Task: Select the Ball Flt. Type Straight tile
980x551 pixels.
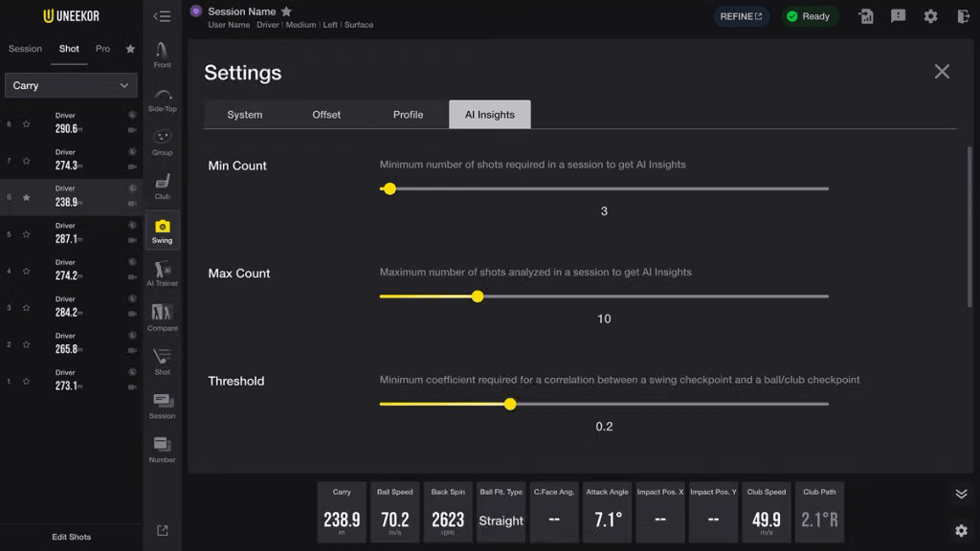Action: point(501,513)
